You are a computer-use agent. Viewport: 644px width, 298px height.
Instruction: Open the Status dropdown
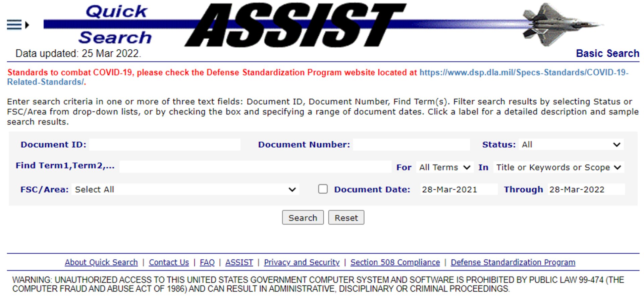571,145
